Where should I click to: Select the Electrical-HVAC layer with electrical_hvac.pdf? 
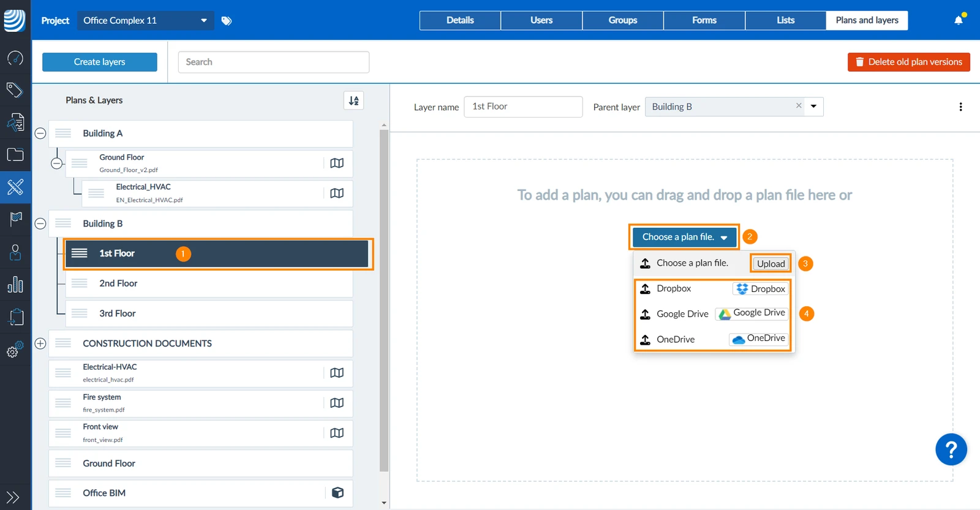pyautogui.click(x=201, y=373)
